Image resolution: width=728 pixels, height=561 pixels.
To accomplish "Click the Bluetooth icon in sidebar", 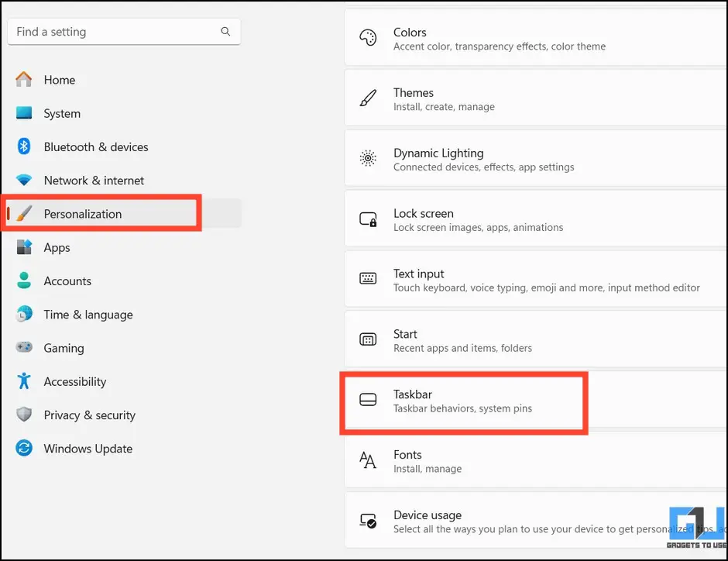I will point(24,146).
